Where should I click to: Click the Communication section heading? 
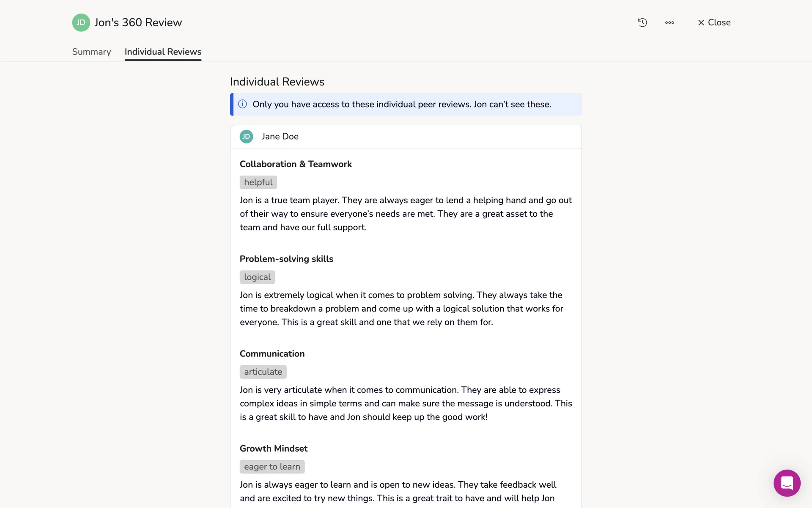pyautogui.click(x=272, y=353)
